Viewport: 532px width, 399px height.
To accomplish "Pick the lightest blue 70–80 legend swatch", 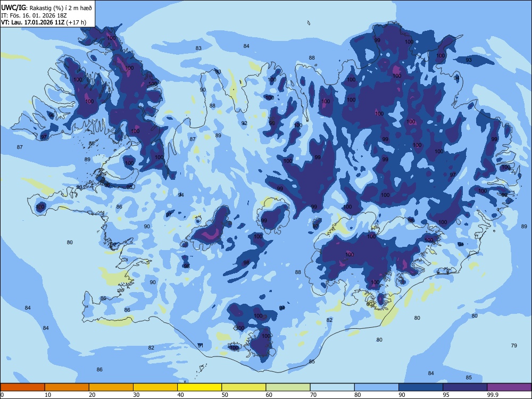I will coord(332,387).
